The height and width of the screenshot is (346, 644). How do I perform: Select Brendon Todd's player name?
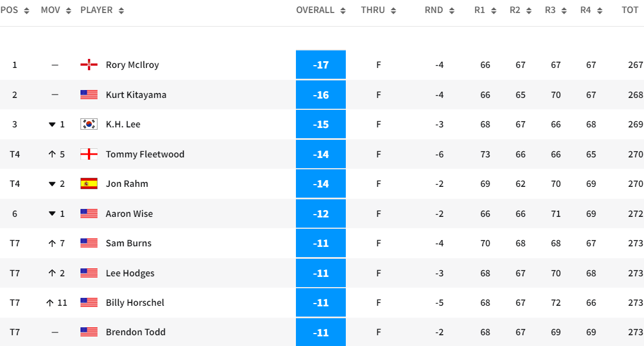click(135, 332)
